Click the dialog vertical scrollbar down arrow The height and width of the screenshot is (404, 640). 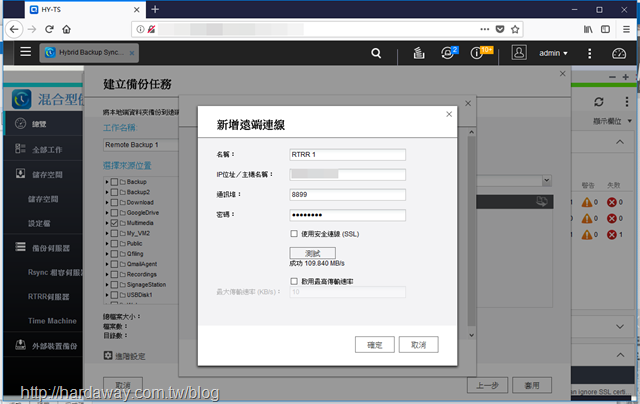click(471, 335)
